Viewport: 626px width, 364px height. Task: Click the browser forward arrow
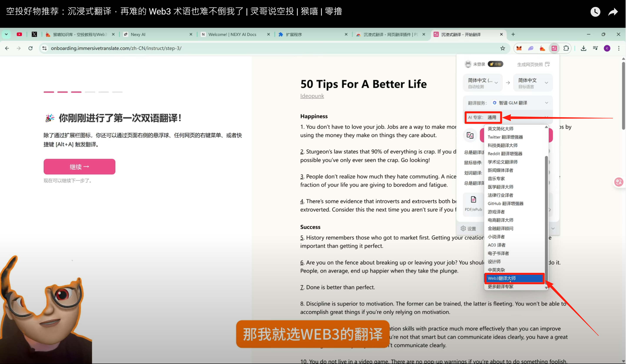19,48
